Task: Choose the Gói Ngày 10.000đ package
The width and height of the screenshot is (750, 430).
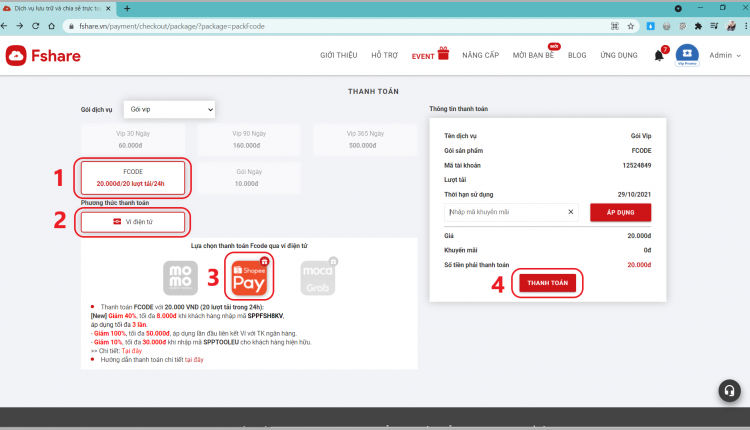Action: [249, 177]
